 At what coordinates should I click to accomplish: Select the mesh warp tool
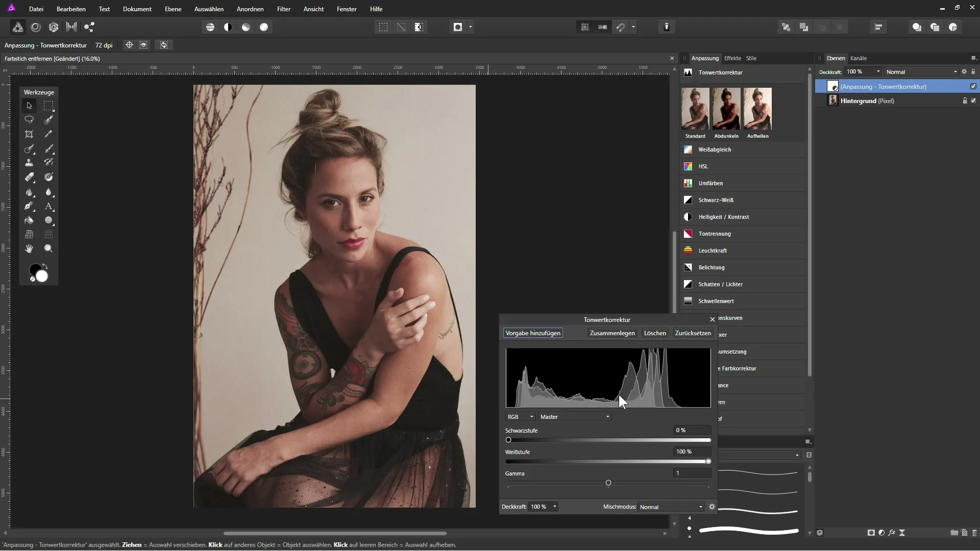pos(29,234)
